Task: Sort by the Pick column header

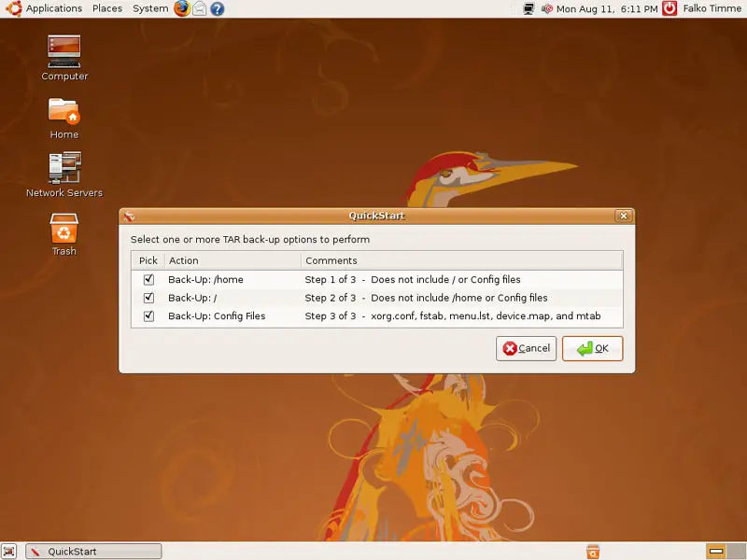Action: point(148,260)
